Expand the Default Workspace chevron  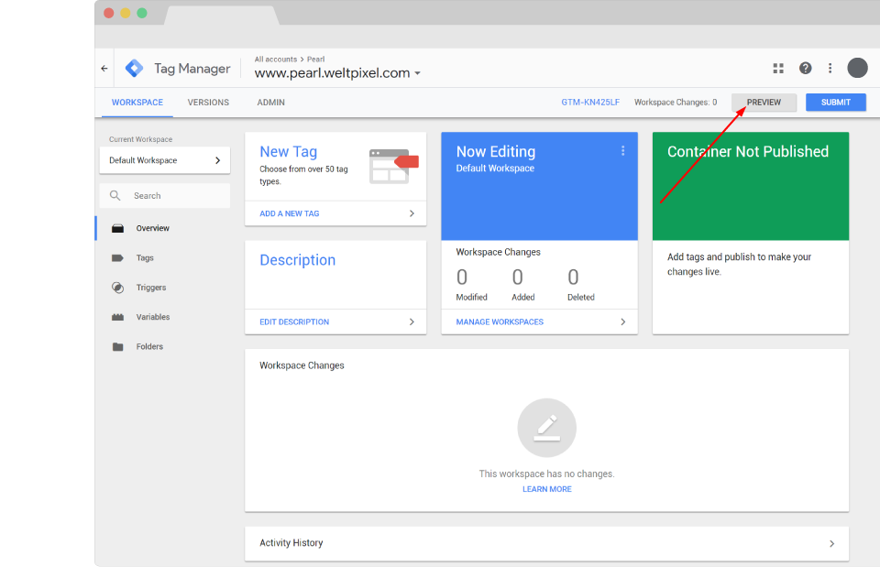220,159
